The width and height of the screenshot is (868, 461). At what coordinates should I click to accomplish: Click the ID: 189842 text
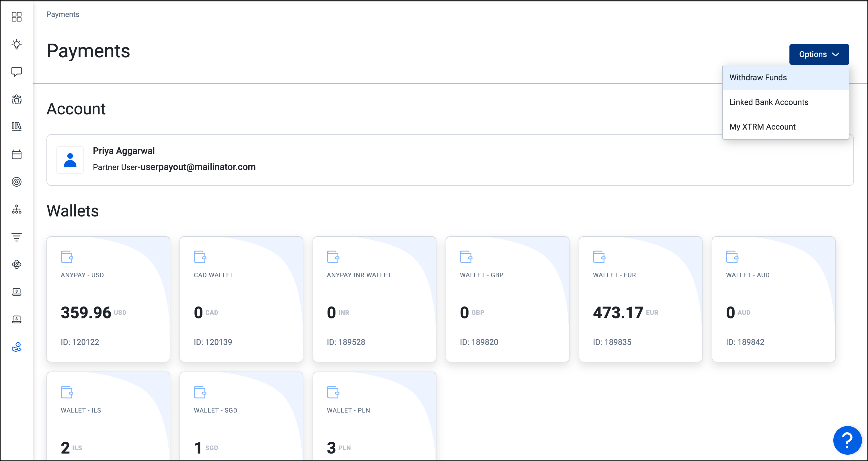745,342
